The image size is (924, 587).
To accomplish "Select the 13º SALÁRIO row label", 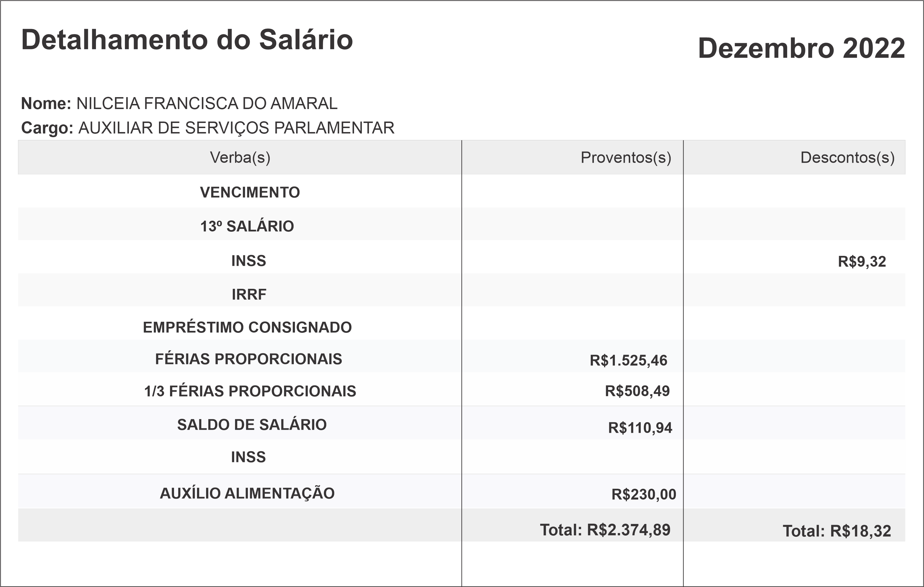I will (x=247, y=227).
